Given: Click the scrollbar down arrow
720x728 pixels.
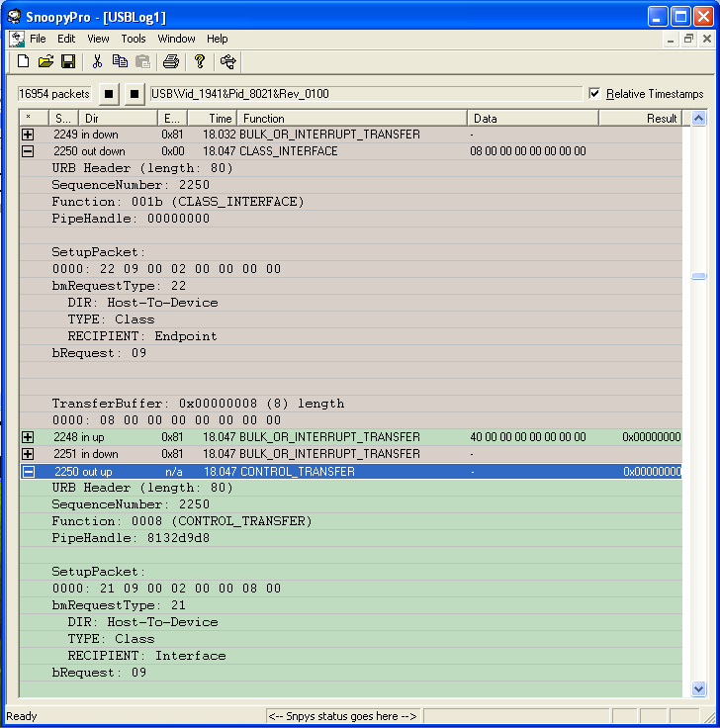Looking at the screenshot, I should 698,688.
